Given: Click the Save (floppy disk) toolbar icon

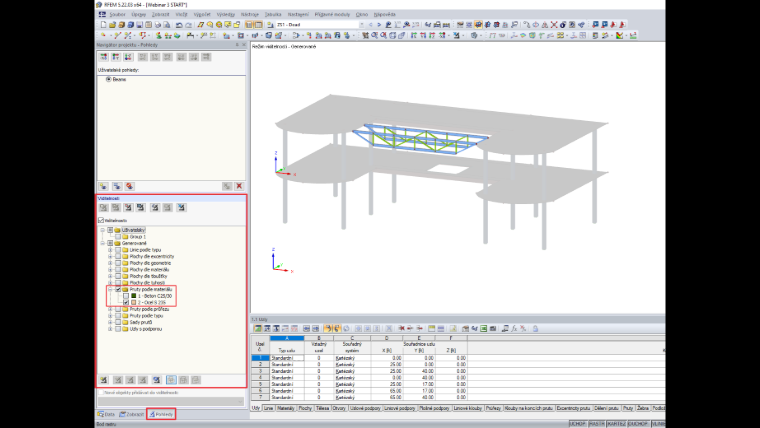Looking at the screenshot, I should (x=139, y=25).
